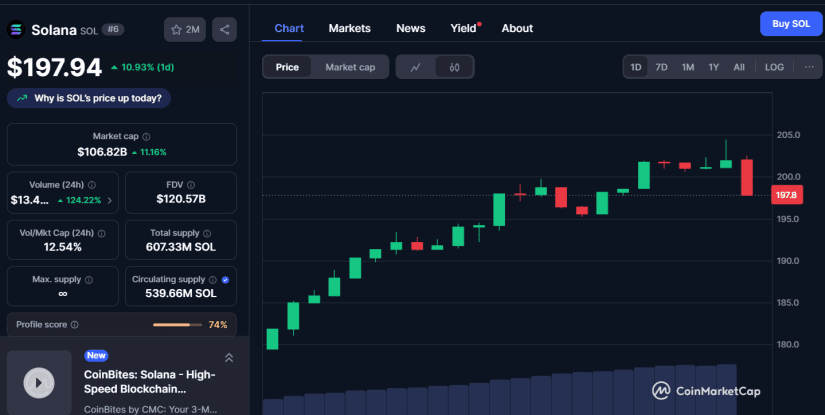Screen dimensions: 825x415
Task: Click the Profile score info icon
Action: 75,325
